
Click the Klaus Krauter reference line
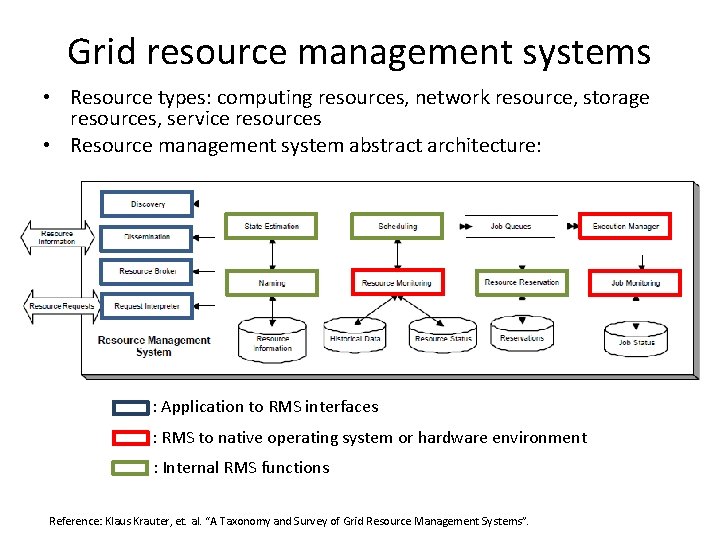[x=289, y=521]
